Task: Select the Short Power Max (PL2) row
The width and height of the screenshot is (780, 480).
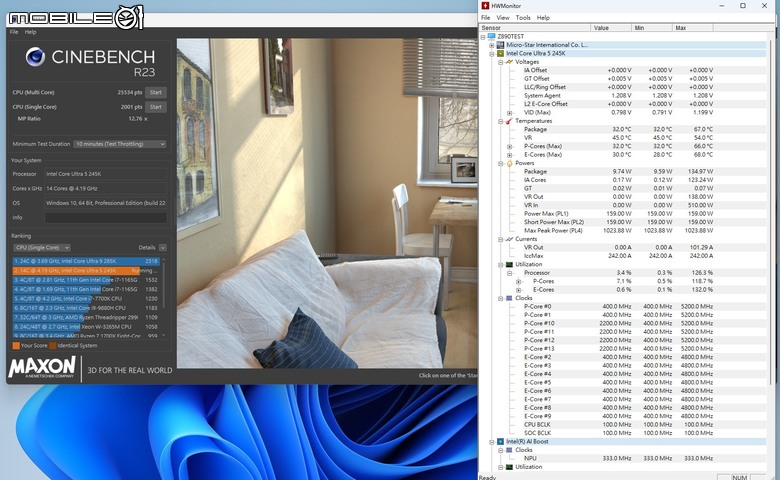Action: coord(618,222)
